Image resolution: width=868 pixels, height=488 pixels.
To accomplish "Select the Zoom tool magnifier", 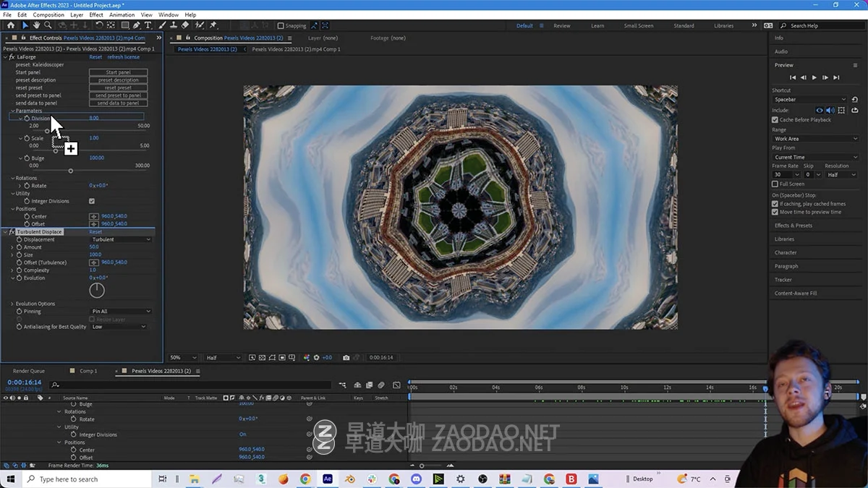I will coord(48,25).
